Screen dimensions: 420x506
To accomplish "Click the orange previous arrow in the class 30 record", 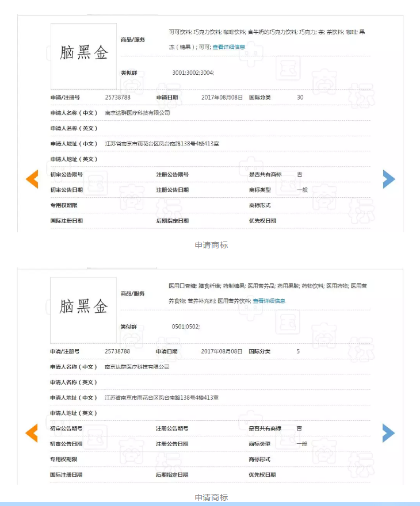I will tap(32, 179).
